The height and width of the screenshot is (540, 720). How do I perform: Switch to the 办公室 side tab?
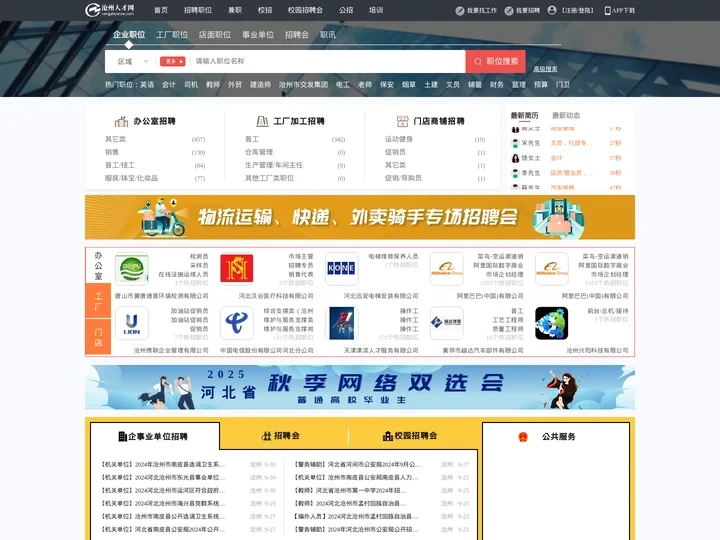(98, 266)
